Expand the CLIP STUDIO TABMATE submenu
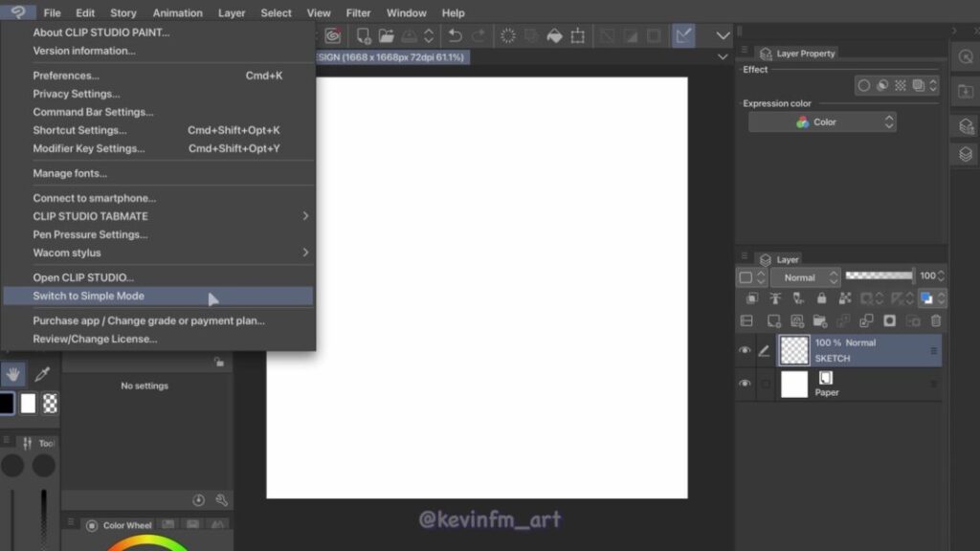The width and height of the screenshot is (980, 551). point(159,216)
